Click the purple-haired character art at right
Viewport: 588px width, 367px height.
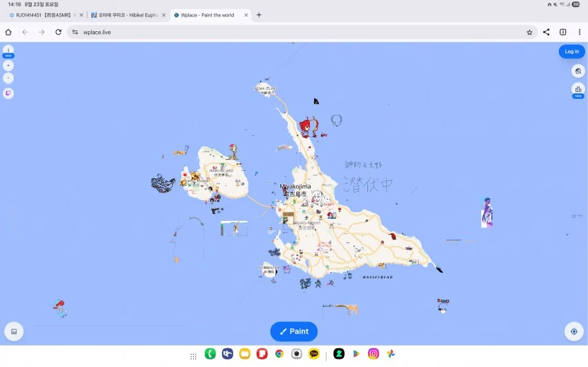[x=486, y=213]
